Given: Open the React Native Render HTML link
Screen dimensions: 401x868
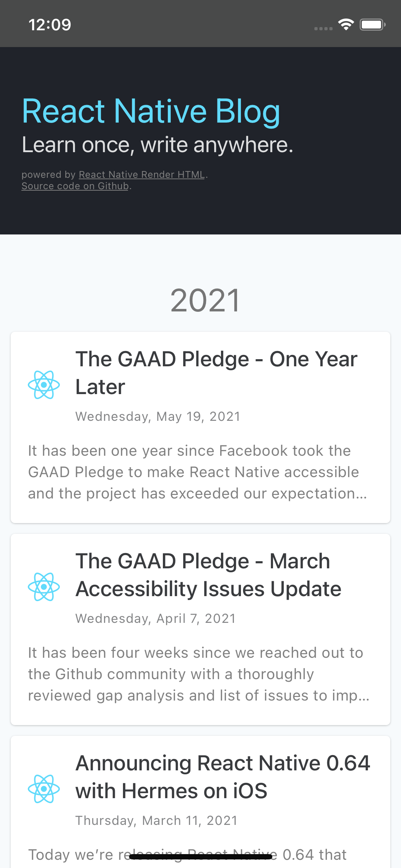Looking at the screenshot, I should [x=142, y=175].
